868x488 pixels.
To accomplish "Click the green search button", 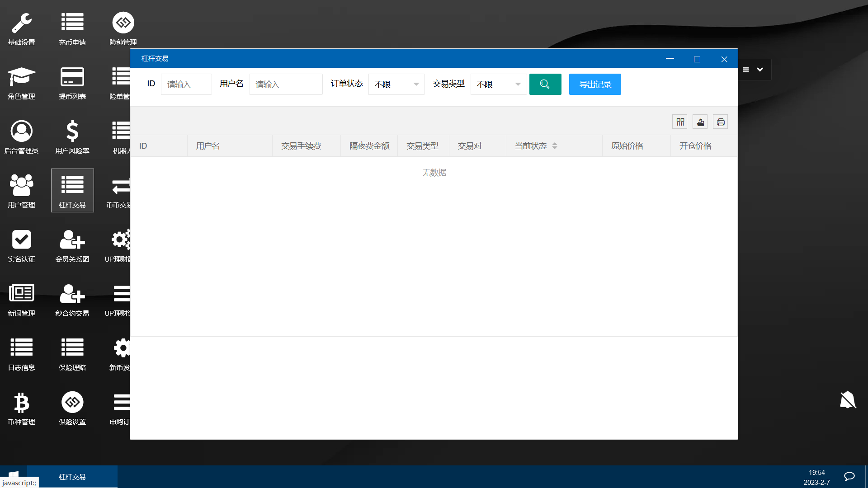I will 545,84.
